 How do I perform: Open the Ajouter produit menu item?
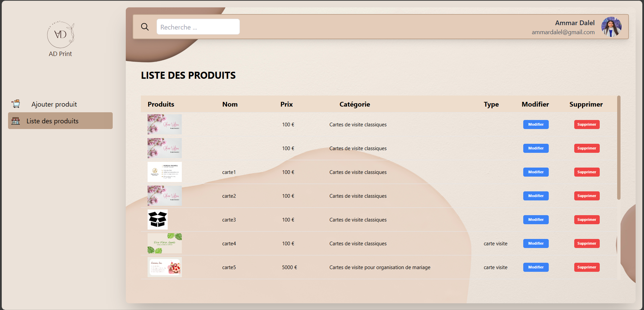[x=54, y=104]
